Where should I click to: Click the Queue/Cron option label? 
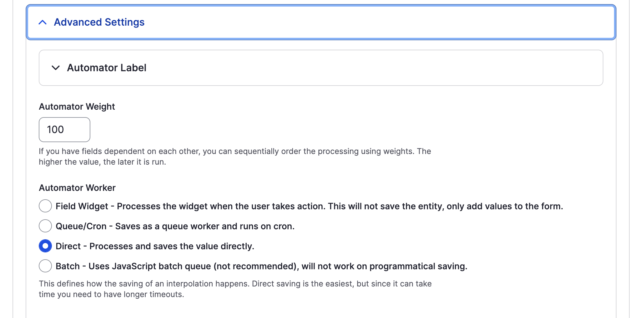[175, 226]
